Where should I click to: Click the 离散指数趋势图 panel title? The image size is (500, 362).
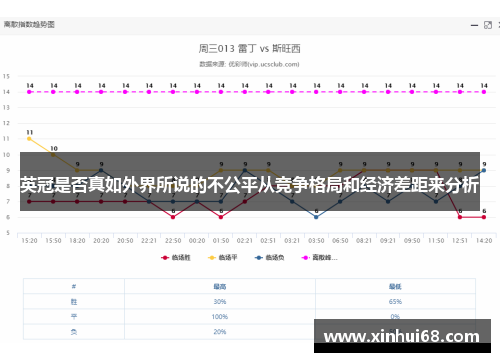click(29, 25)
